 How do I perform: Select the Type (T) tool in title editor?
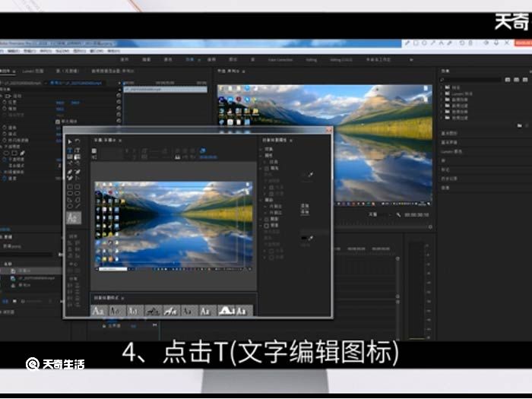70,150
